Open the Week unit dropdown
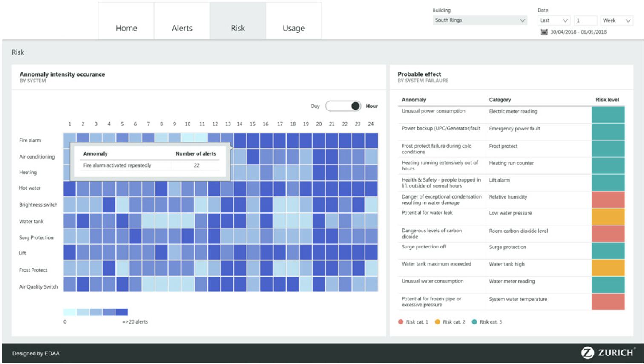Screen dimensions: 644x364 (x=616, y=20)
